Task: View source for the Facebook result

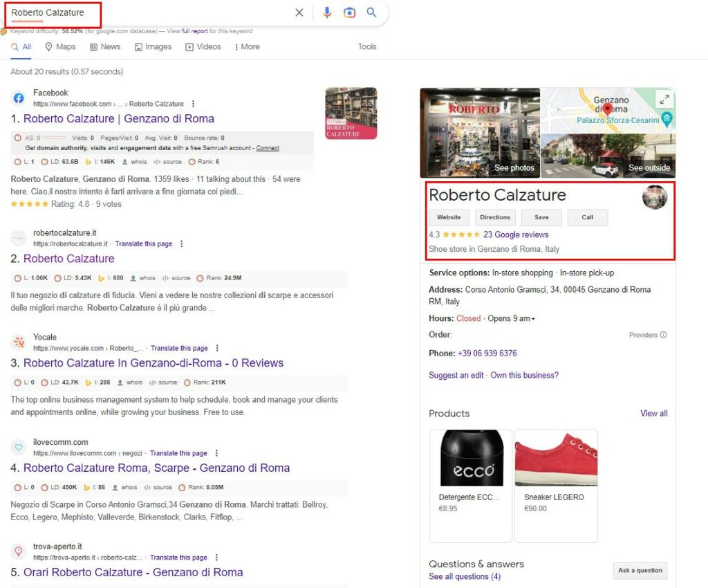Action: point(167,162)
